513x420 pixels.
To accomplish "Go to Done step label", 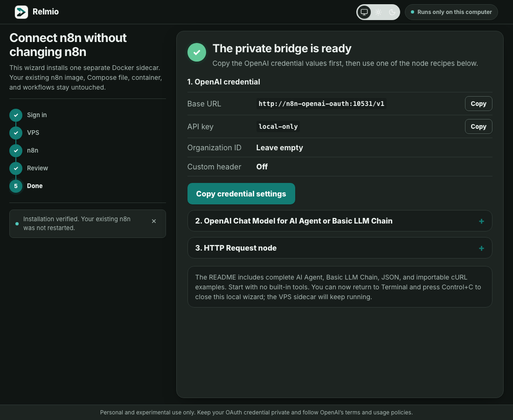I will [35, 186].
